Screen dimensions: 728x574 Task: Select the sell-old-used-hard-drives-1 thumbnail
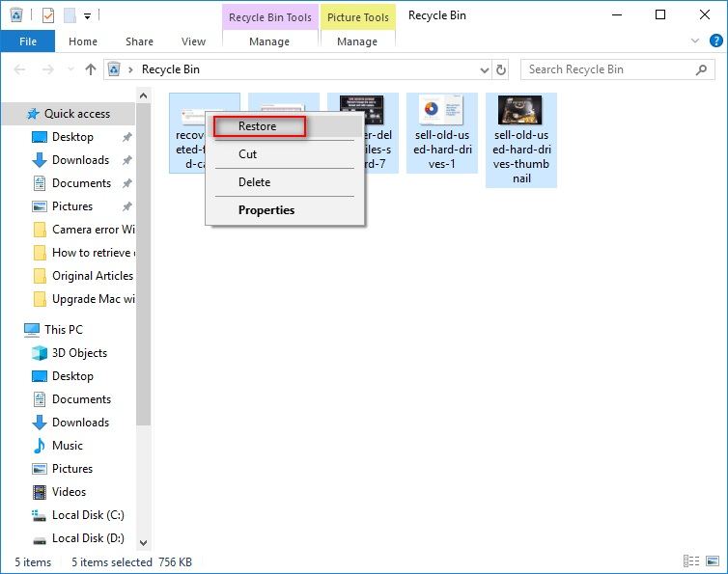[x=442, y=133]
